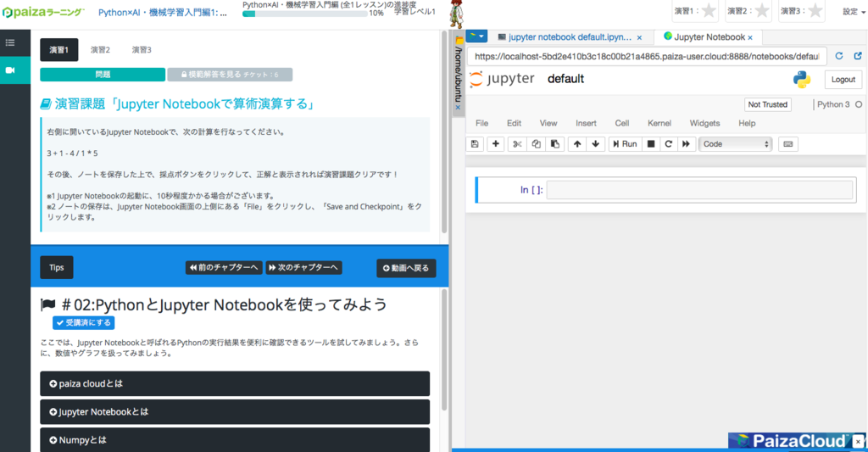
Task: Switch to the 演習3 tab
Action: [x=142, y=50]
